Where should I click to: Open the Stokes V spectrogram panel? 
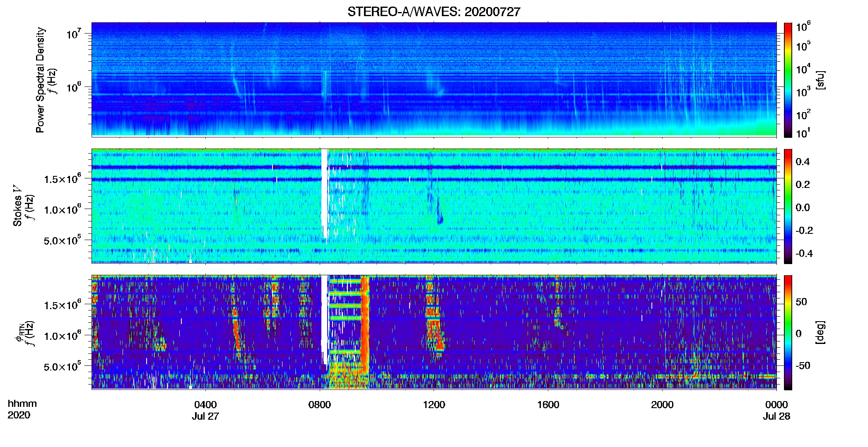(434, 206)
